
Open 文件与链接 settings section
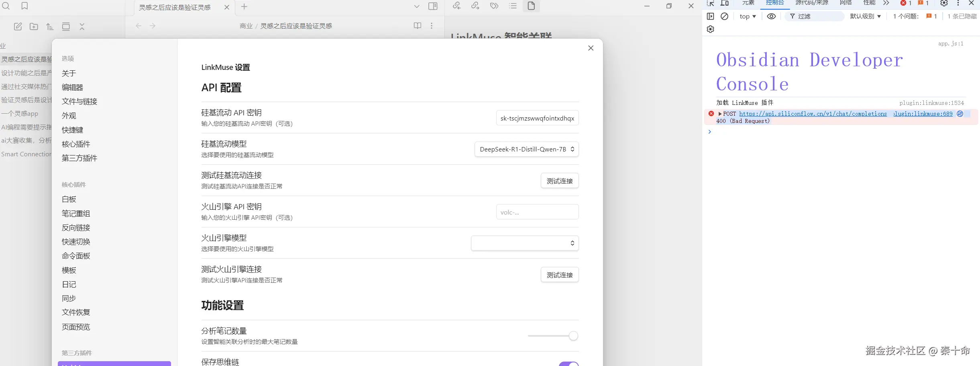(79, 101)
